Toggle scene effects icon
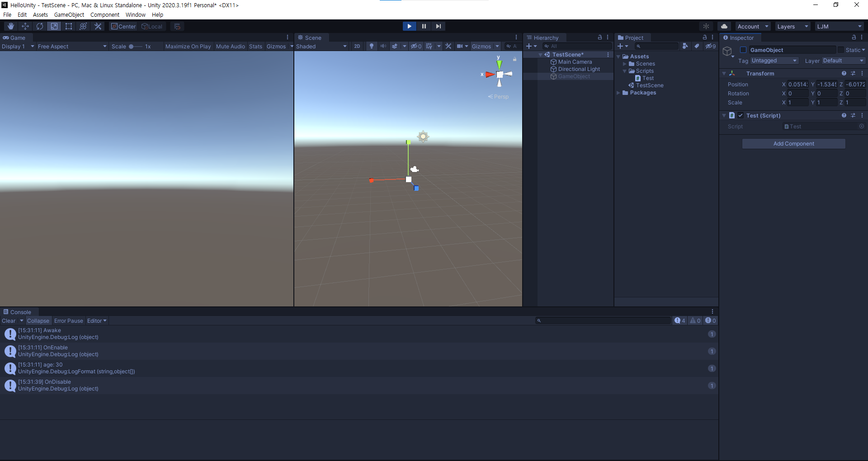The width and height of the screenshot is (868, 461). (395, 46)
